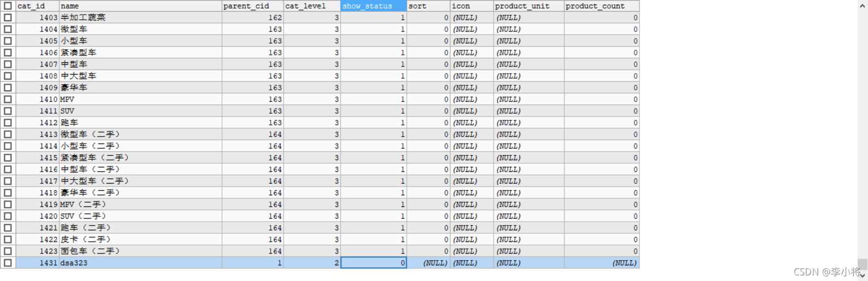Toggle the select-all checkbox in header
The image size is (868, 281).
pyautogui.click(x=8, y=6)
